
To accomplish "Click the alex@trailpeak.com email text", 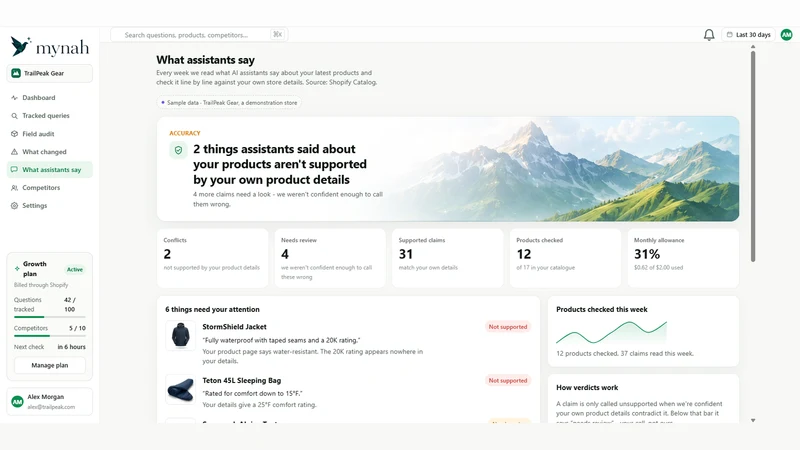I will 51,407.
